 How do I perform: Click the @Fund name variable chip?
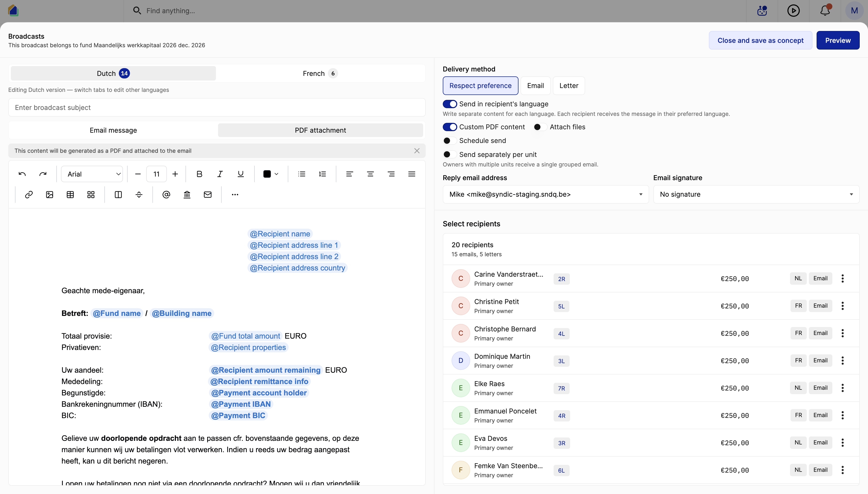(117, 313)
